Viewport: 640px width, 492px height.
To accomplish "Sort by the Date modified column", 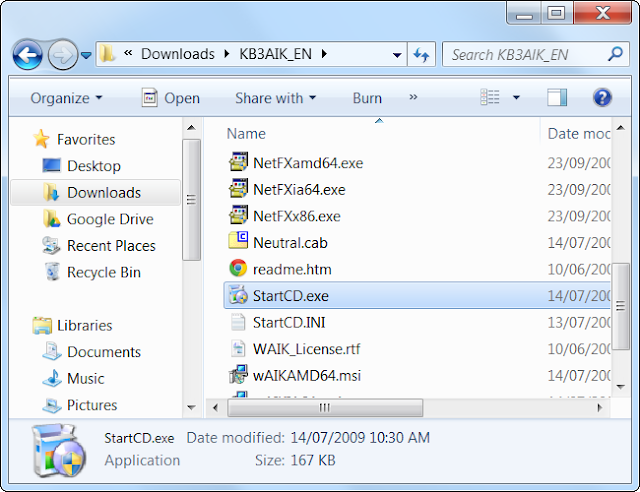I will click(579, 134).
